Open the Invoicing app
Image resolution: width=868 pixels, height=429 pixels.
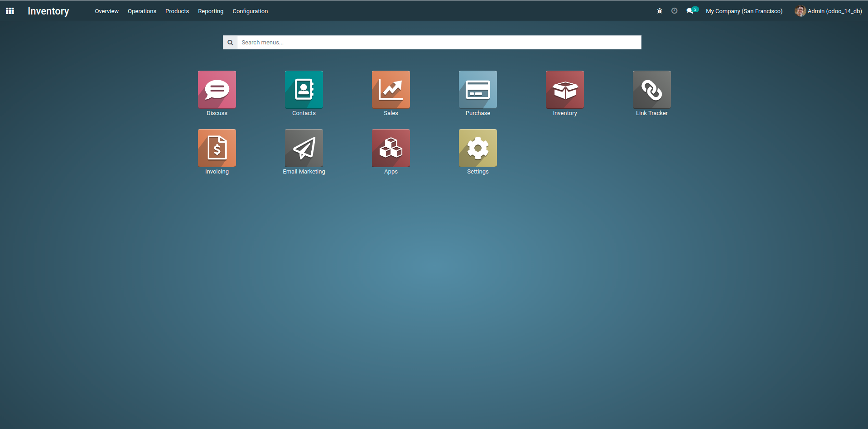[x=217, y=148]
